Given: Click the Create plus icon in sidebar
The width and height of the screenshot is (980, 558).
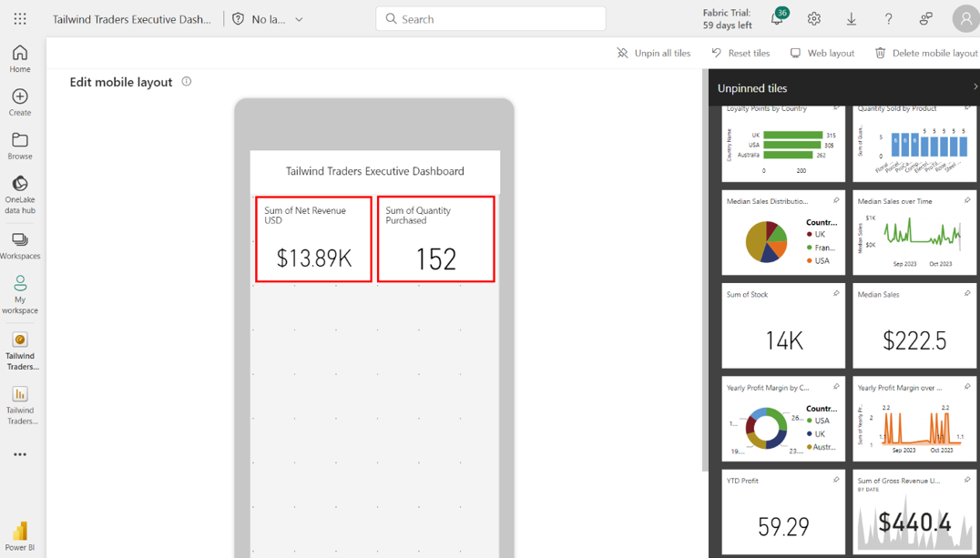Looking at the screenshot, I should (20, 102).
